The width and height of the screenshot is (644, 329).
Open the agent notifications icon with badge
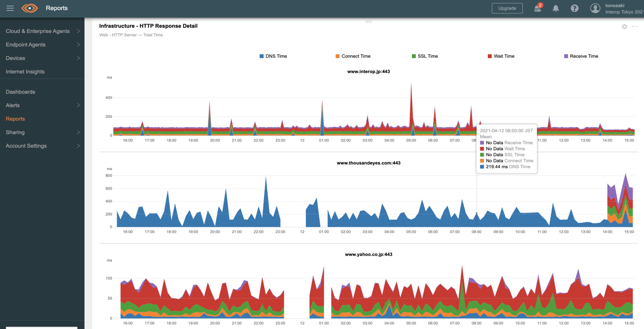pyautogui.click(x=538, y=8)
